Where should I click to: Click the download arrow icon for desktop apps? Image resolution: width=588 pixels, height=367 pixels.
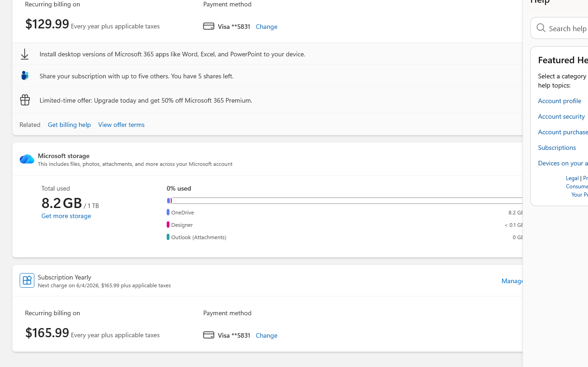point(25,54)
